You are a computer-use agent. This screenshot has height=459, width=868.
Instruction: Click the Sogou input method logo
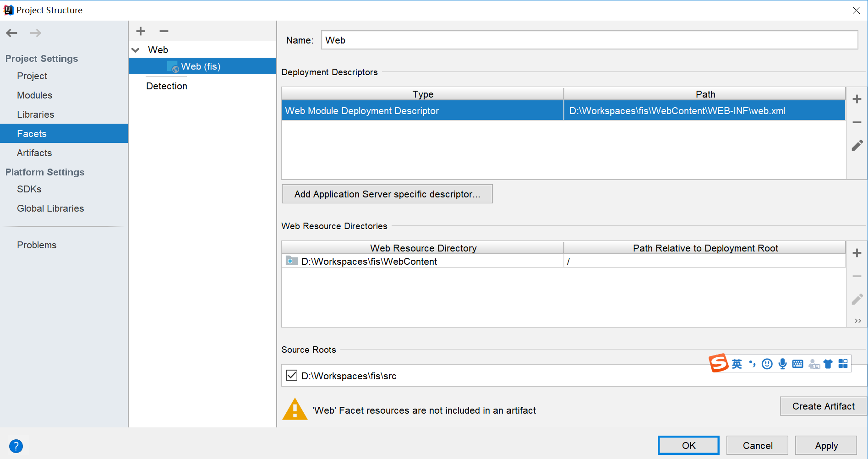click(719, 363)
